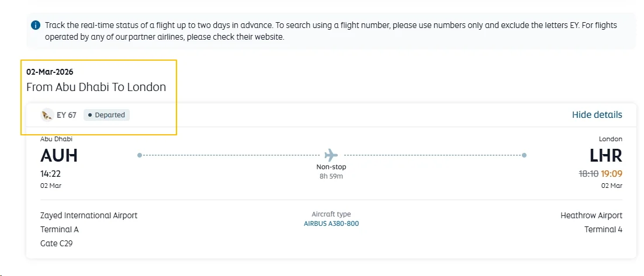The height and width of the screenshot is (276, 644).
Task: Click the Gate C29 text
Action: click(x=57, y=243)
